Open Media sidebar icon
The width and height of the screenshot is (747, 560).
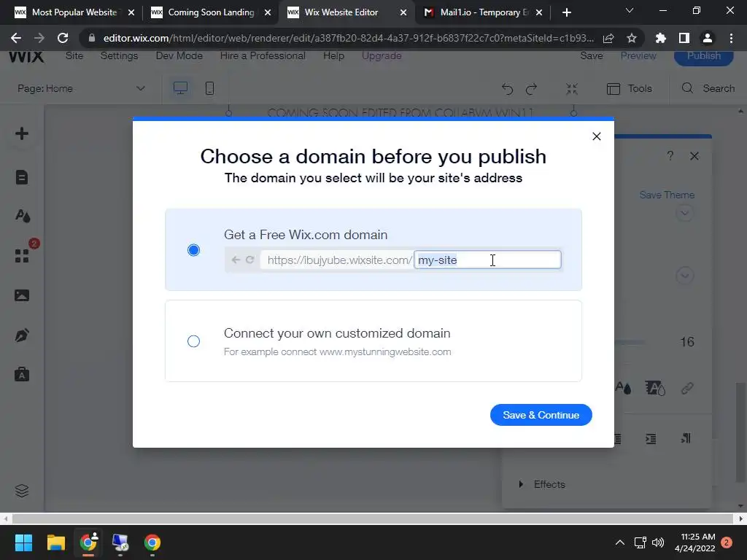pyautogui.click(x=22, y=296)
